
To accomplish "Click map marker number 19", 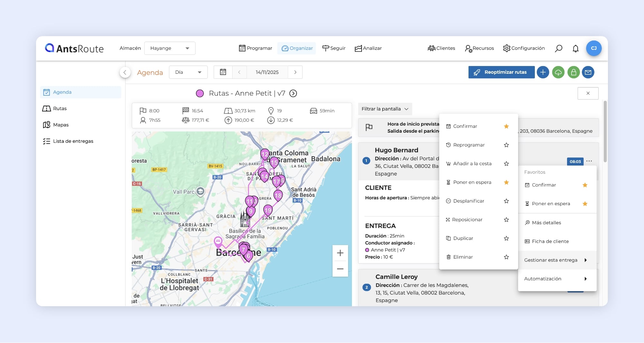I will click(x=268, y=210).
